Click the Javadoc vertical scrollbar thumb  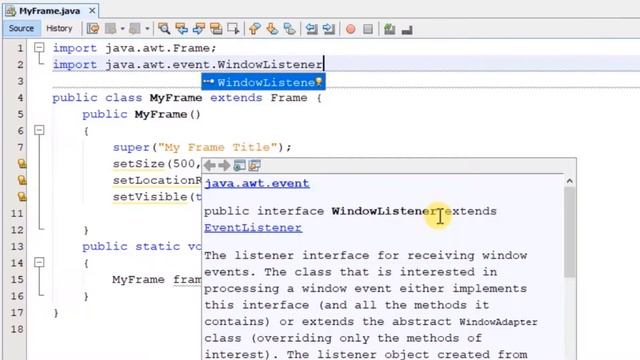[x=570, y=232]
